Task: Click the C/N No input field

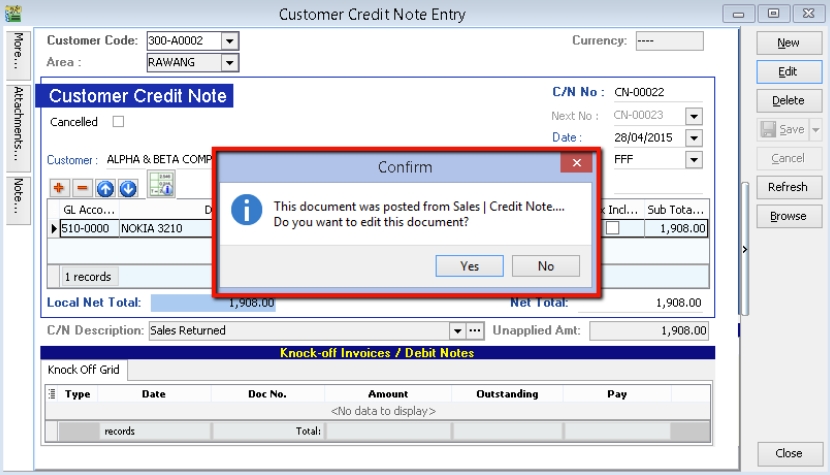Action: coord(655,92)
